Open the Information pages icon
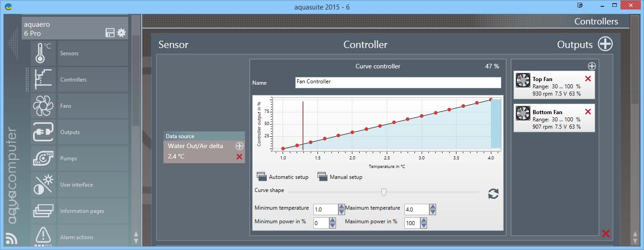Screen dimensions: 644x250 [43, 211]
